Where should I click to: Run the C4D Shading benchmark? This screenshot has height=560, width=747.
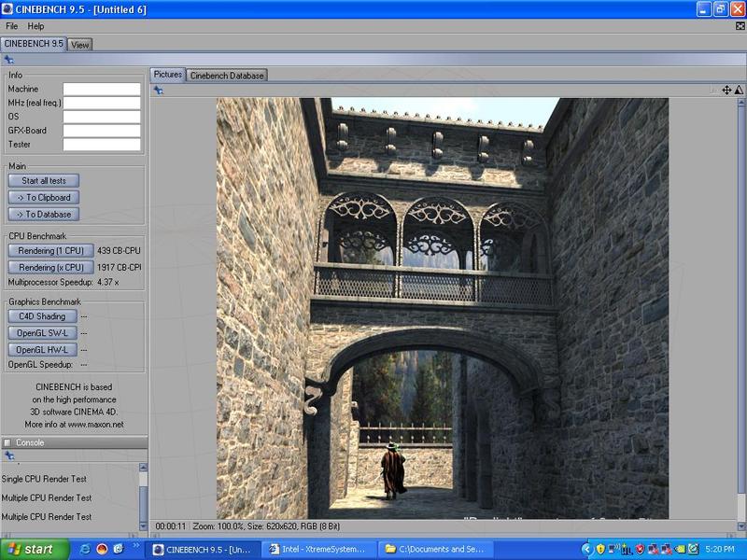click(x=42, y=316)
